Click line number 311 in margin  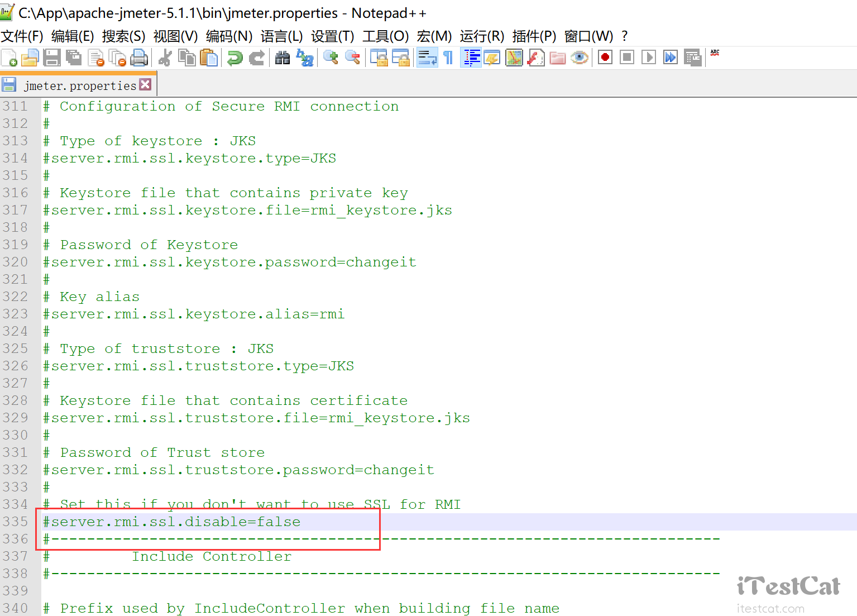(15, 106)
